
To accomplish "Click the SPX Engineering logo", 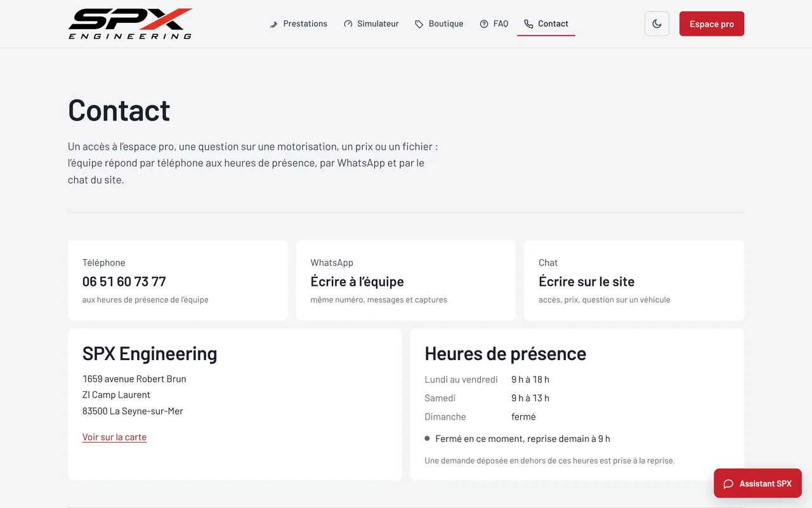I will pos(130,23).
